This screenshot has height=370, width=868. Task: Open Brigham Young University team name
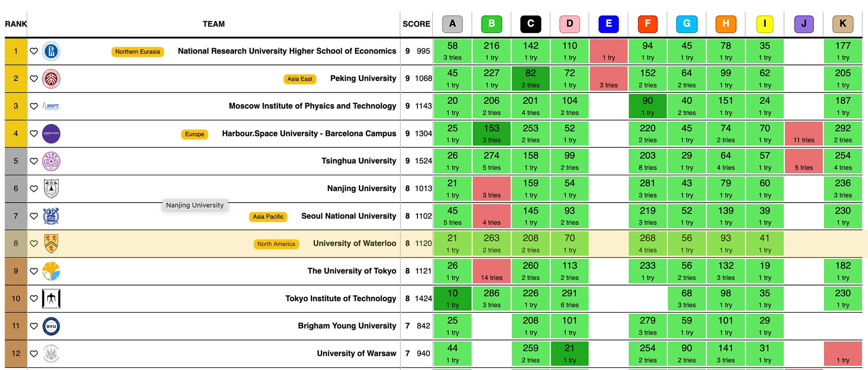pyautogui.click(x=347, y=326)
